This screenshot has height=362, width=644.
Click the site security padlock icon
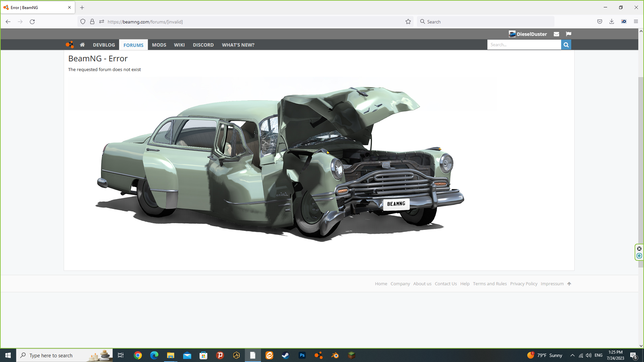point(92,22)
